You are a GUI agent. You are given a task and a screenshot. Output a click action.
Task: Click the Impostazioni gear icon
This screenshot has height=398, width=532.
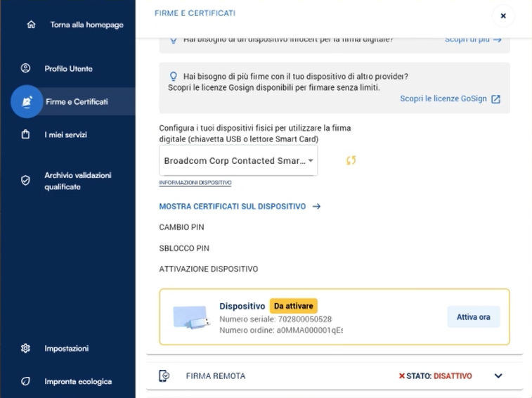coord(26,348)
